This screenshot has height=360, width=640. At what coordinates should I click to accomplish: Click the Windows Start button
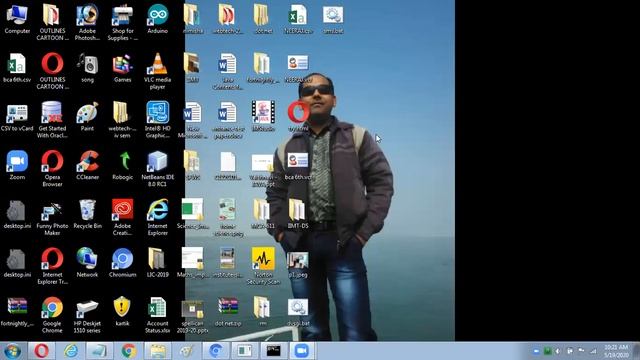click(x=12, y=351)
